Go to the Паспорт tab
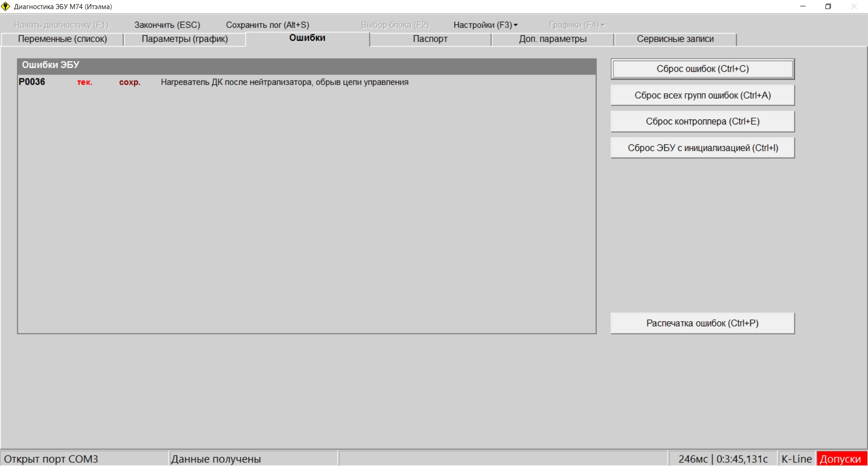Image resolution: width=868 pixels, height=466 pixels. point(430,39)
